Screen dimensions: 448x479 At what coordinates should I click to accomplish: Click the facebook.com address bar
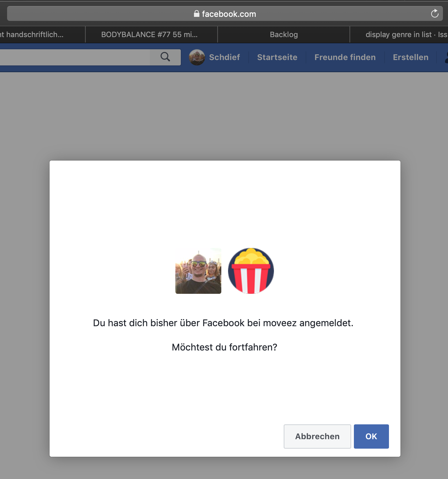(x=225, y=14)
